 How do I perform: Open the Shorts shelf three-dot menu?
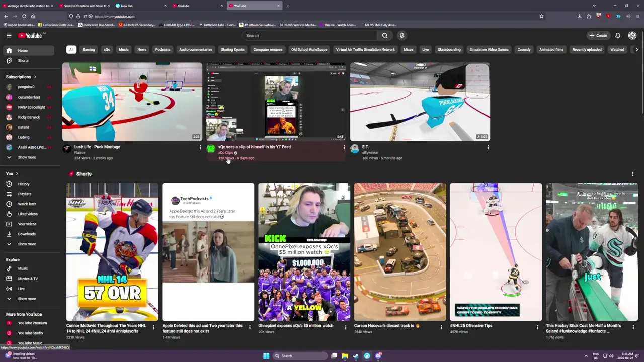tap(633, 174)
